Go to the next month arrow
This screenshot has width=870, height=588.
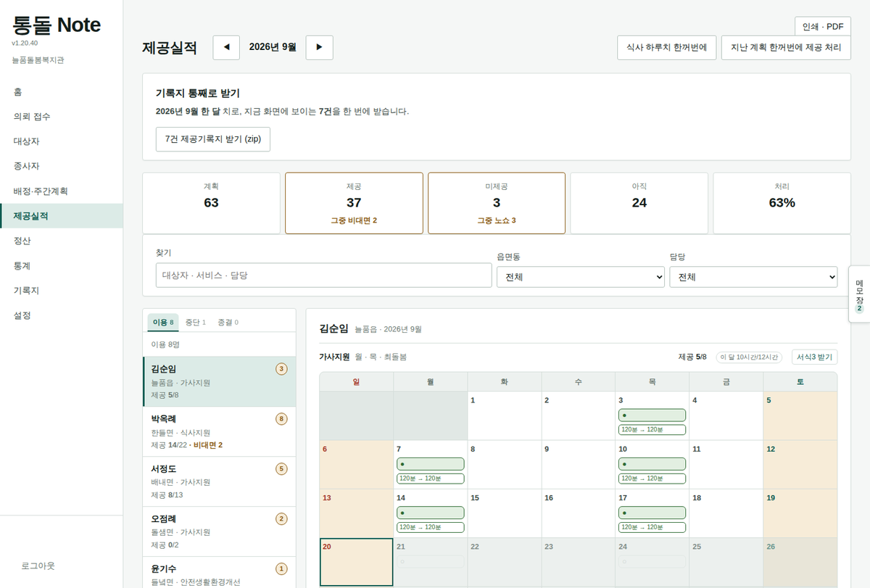[320, 47]
